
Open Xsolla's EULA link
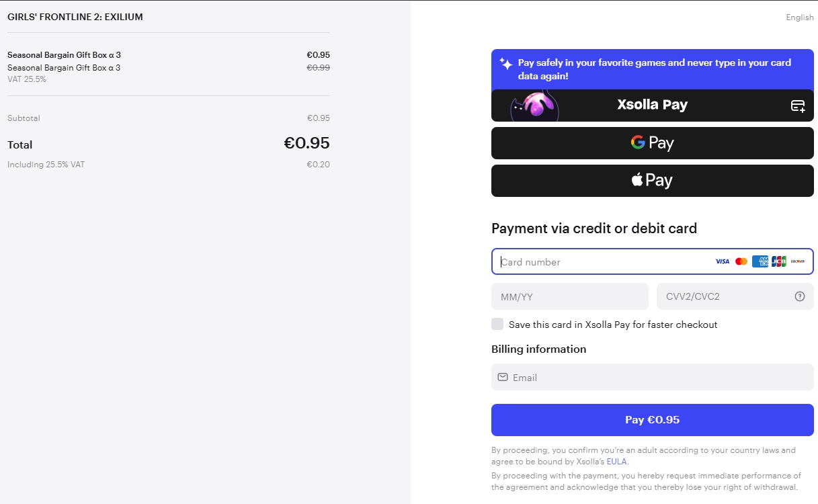click(617, 462)
